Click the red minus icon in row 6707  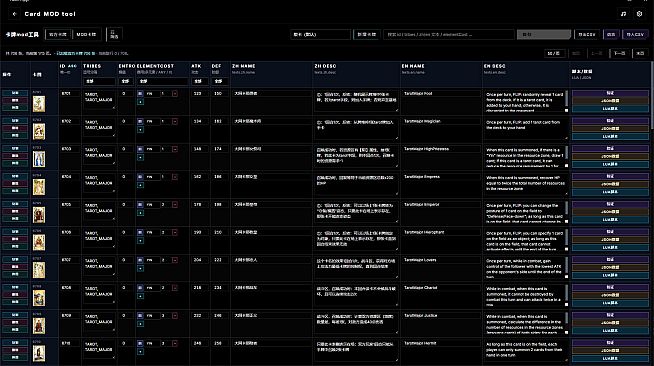[x=175, y=260]
